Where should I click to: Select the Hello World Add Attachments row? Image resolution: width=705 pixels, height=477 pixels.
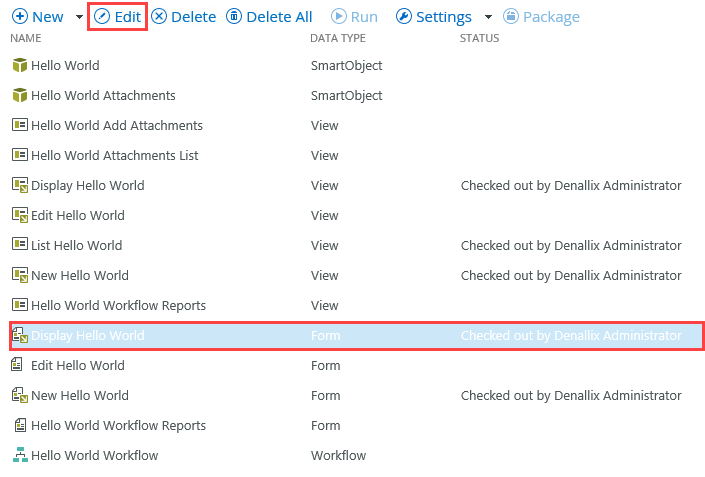(355, 125)
